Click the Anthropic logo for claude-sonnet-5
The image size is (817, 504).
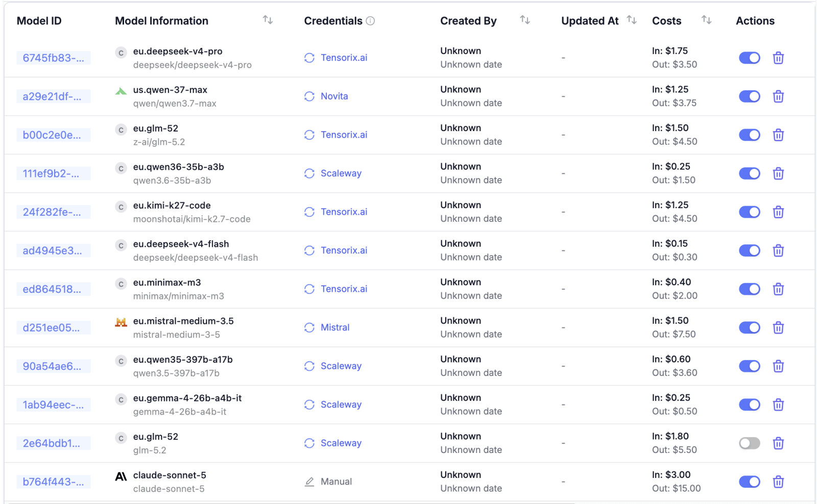(121, 476)
